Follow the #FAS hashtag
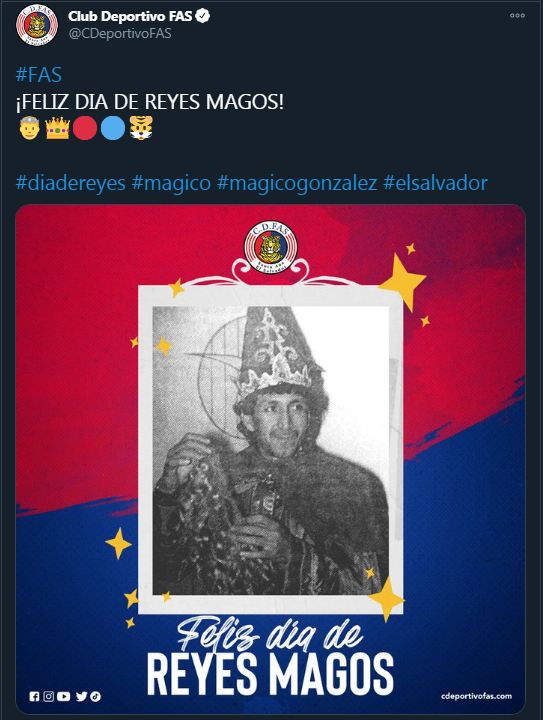This screenshot has width=543, height=720. pyautogui.click(x=39, y=74)
